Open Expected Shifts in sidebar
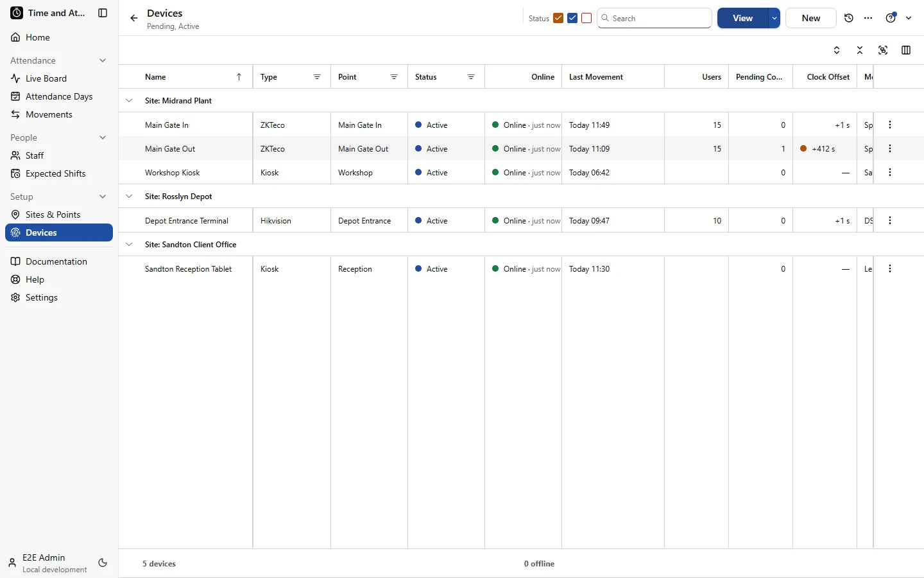924x578 pixels. tap(59, 173)
